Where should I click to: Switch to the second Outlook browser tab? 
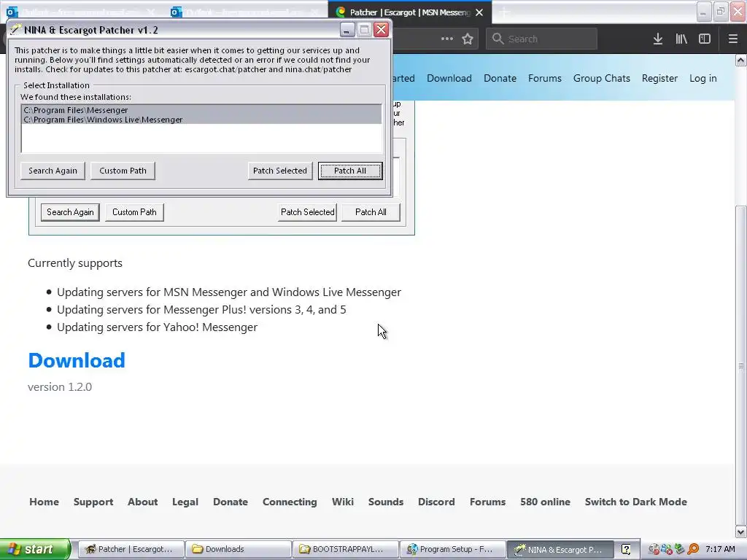(245, 12)
